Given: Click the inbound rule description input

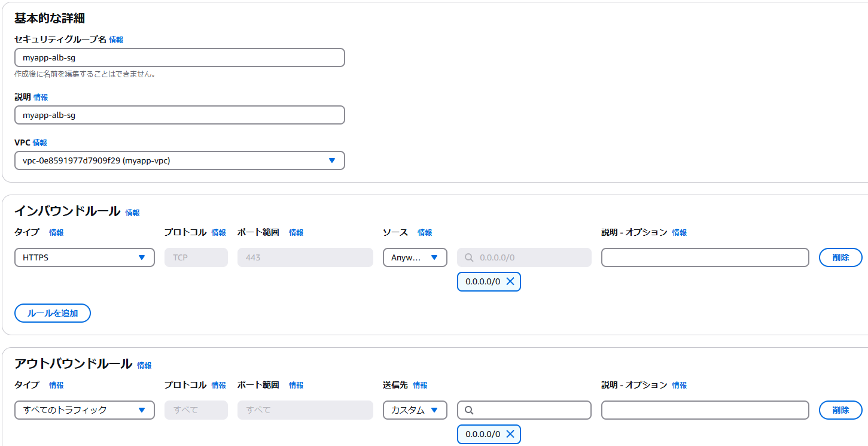Looking at the screenshot, I should 705,257.
